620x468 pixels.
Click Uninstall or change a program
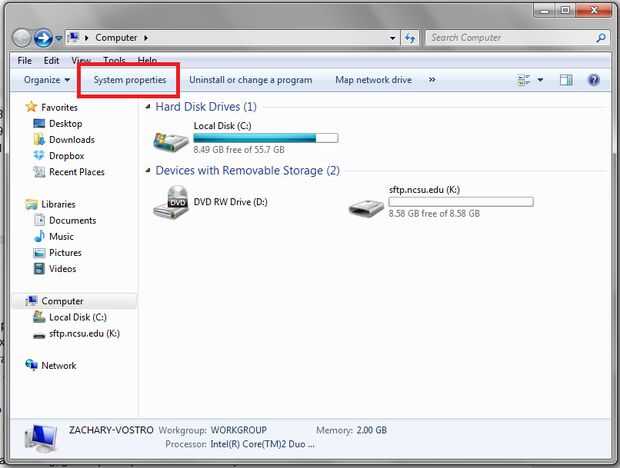click(250, 80)
